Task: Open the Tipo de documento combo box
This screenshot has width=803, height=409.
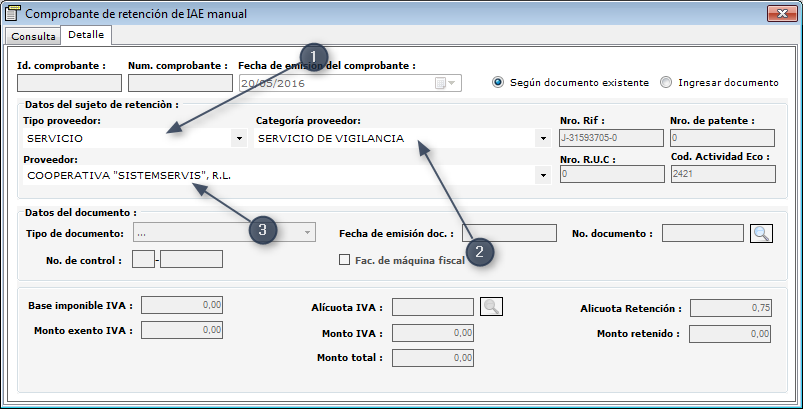Action: [224, 233]
